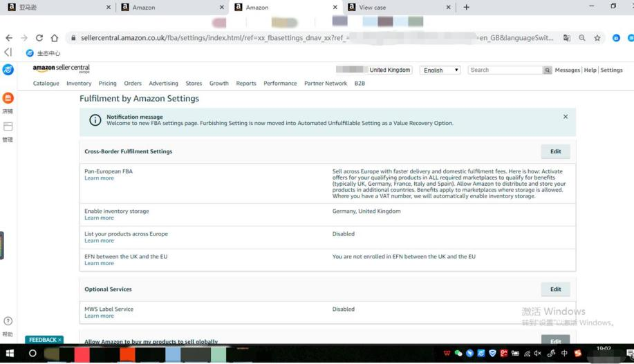Open the Growth menu
Viewport: 634px width, 364px height.
pos(218,83)
